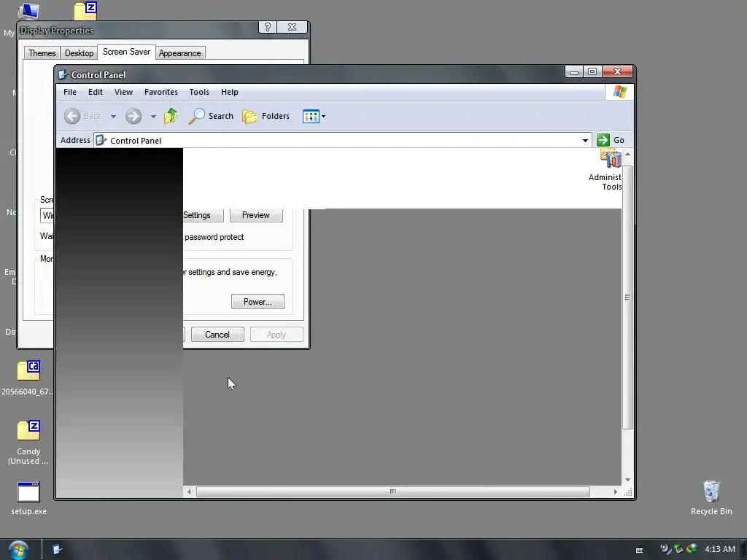Maximize the Control Panel window
Viewport: 747px width, 560px height.
pyautogui.click(x=592, y=72)
